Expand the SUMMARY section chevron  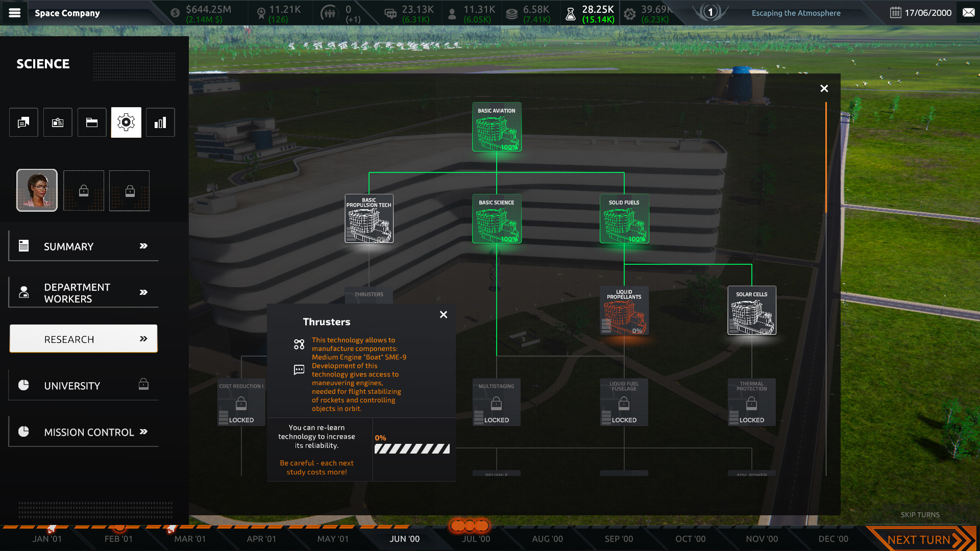142,246
